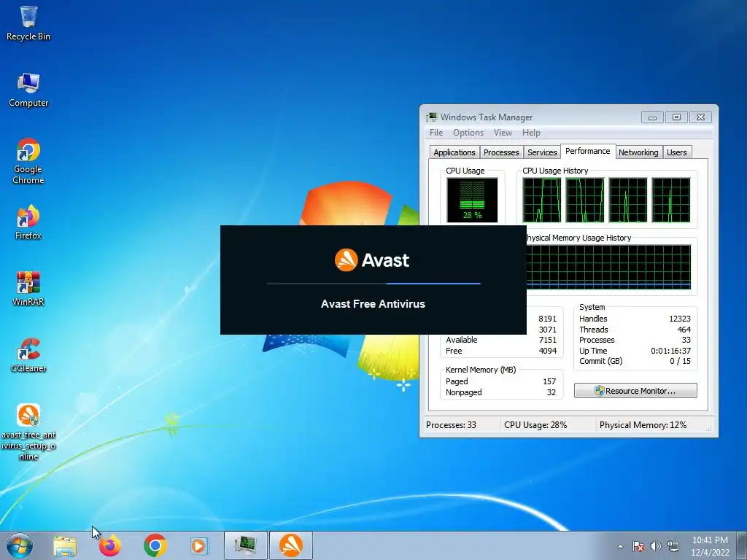Click the Show desktop strip
The image size is (747, 560).
(x=741, y=545)
